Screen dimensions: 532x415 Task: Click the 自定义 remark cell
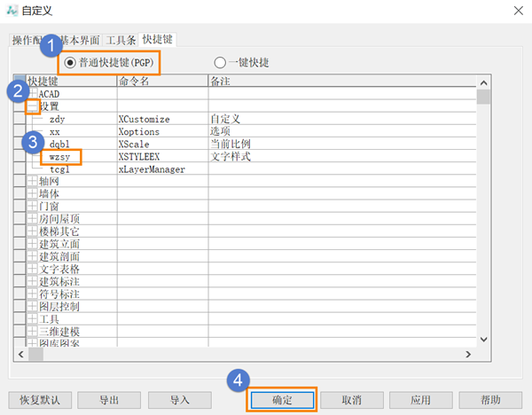point(342,119)
